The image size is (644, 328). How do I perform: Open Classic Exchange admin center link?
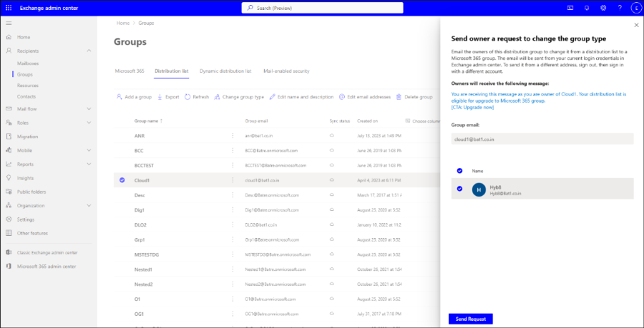[x=47, y=252]
